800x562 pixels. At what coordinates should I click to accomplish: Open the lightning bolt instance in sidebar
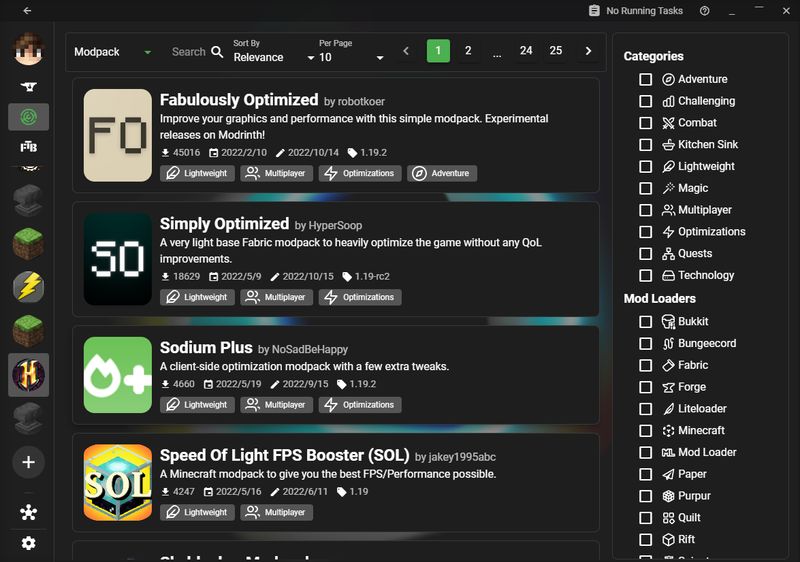tap(29, 287)
